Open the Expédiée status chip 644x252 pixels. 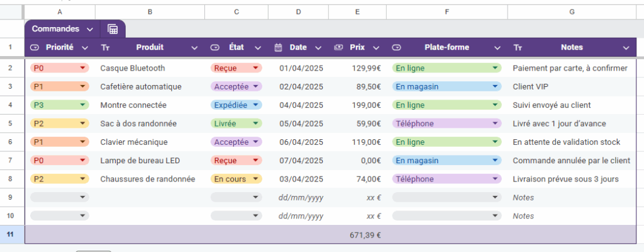pyautogui.click(x=236, y=105)
